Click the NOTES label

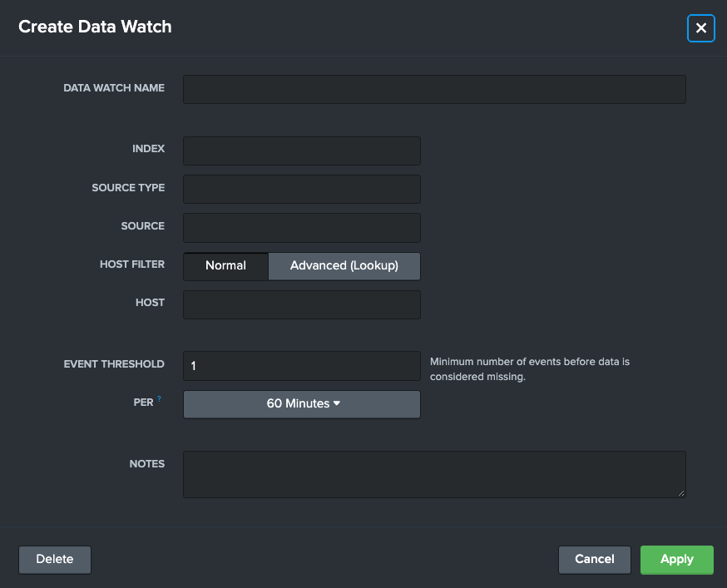pyautogui.click(x=147, y=464)
